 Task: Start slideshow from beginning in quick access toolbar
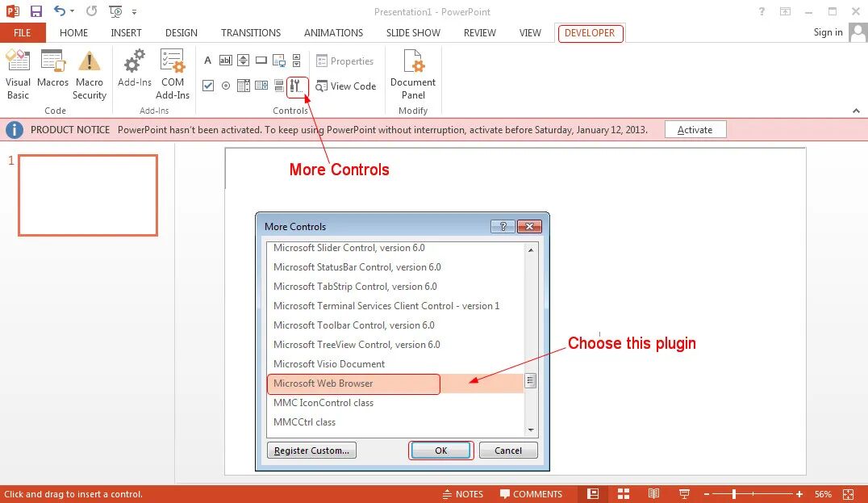(115, 11)
